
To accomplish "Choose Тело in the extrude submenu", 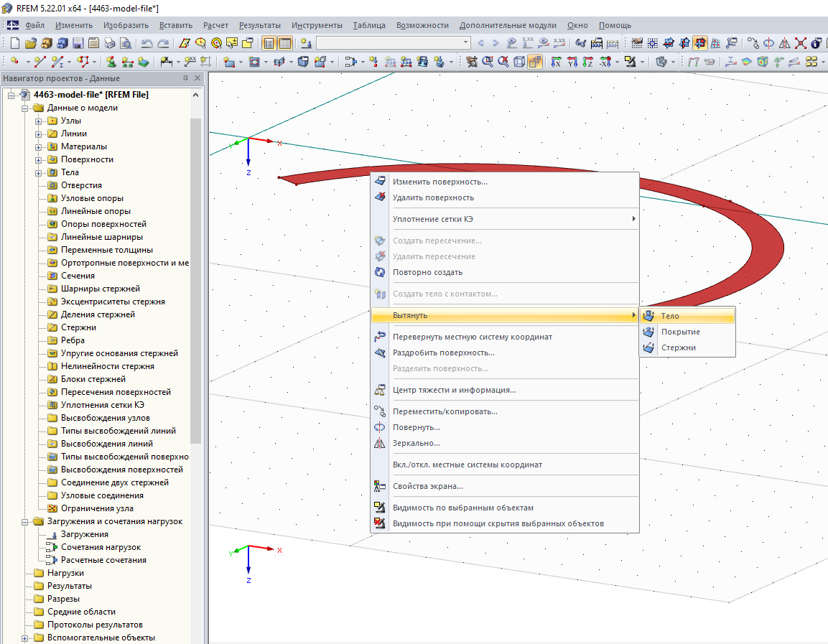I will tap(687, 316).
